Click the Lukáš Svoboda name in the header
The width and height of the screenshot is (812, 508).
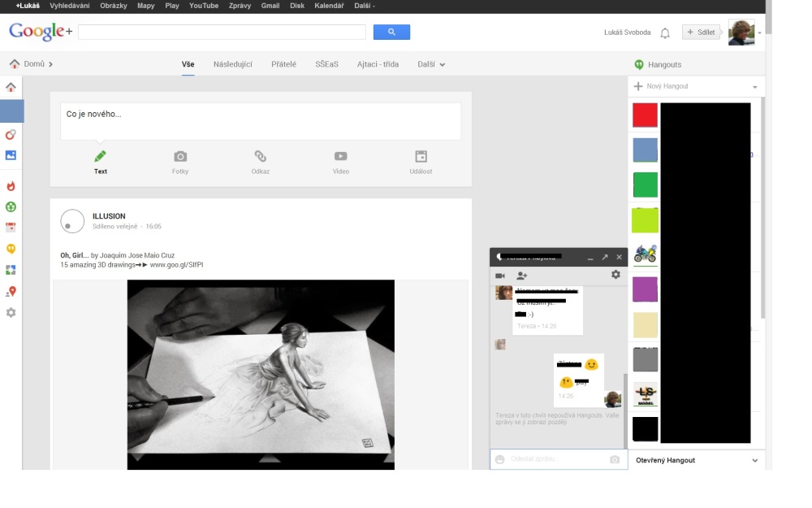627,33
